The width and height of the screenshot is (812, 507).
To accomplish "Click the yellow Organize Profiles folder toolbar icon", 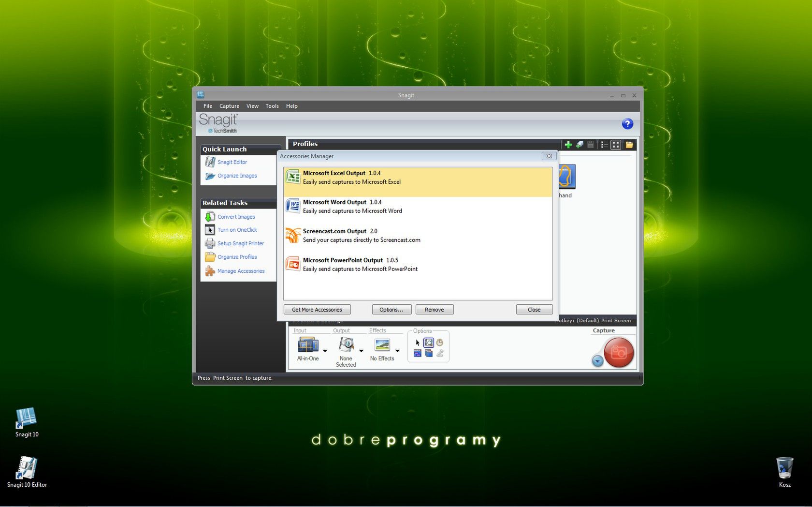I will (x=629, y=145).
